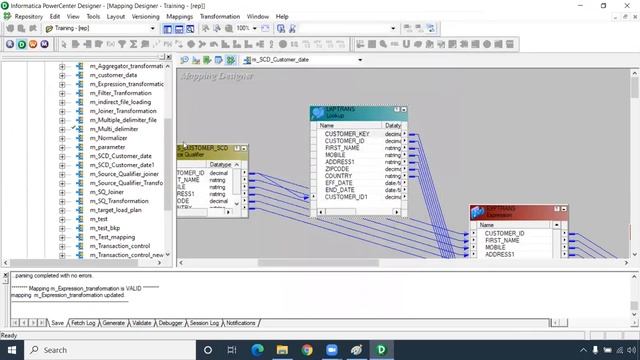
Task: Open File Explorer from the taskbar
Action: point(282,350)
